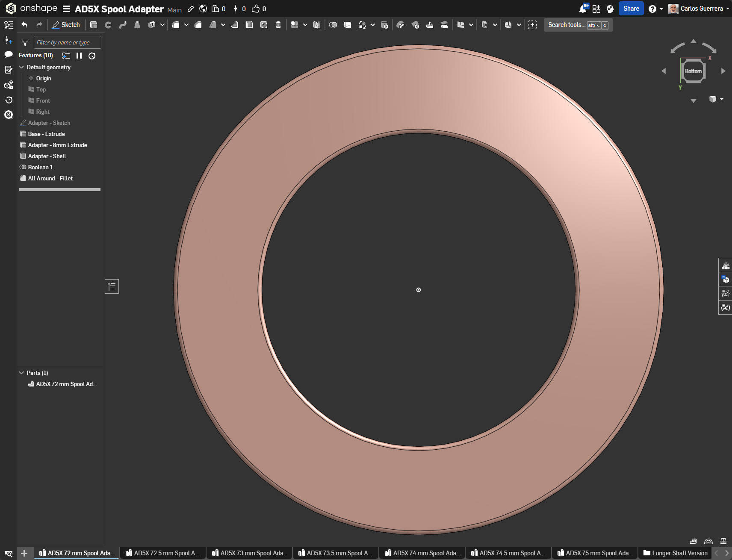Toggle the feature list panel button
This screenshot has width=732, height=560.
pyautogui.click(x=112, y=286)
